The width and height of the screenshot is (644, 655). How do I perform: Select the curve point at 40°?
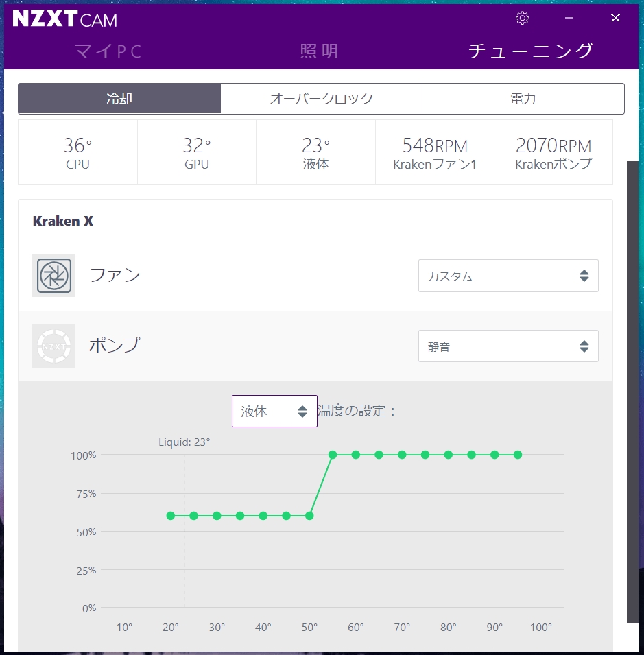click(263, 516)
